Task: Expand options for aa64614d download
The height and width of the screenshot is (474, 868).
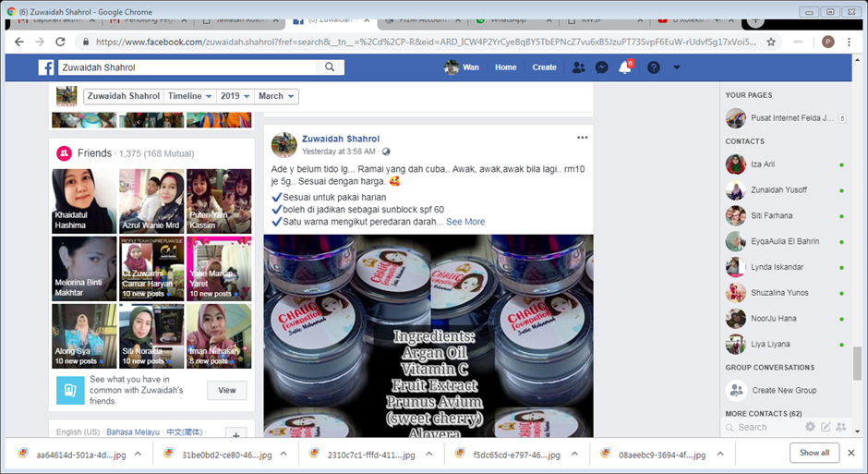Action: 138,454
